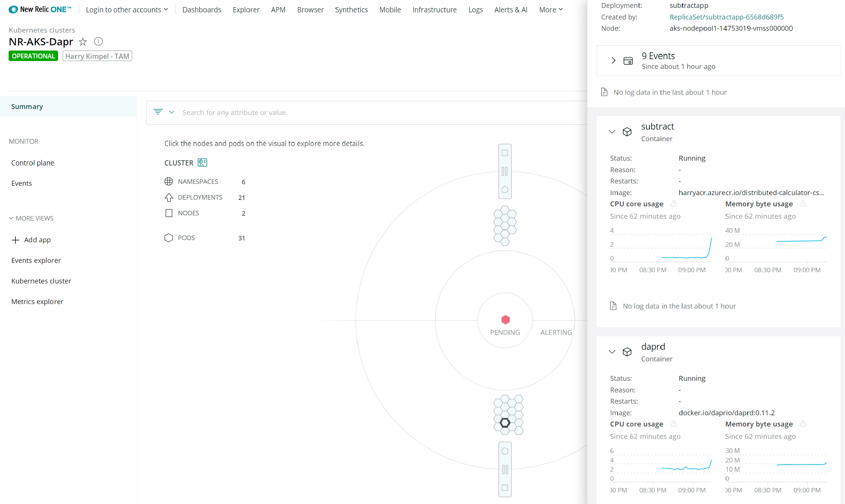This screenshot has height=504, width=845.
Task: Expand the 9 Events section
Action: [x=613, y=60]
